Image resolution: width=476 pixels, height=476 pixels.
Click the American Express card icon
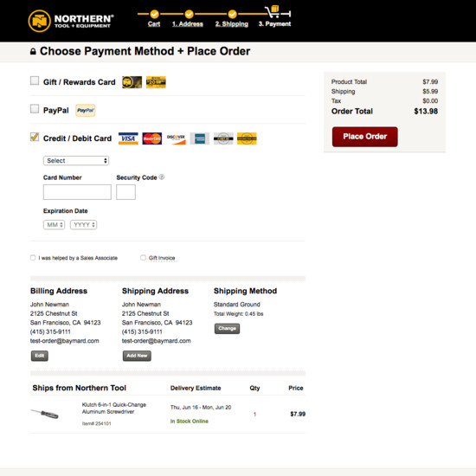(x=199, y=138)
